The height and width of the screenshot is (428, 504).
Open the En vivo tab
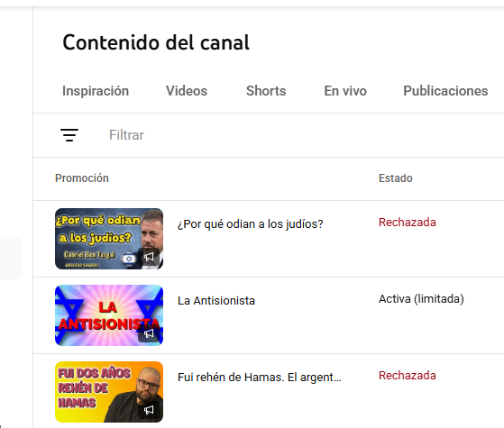(345, 91)
